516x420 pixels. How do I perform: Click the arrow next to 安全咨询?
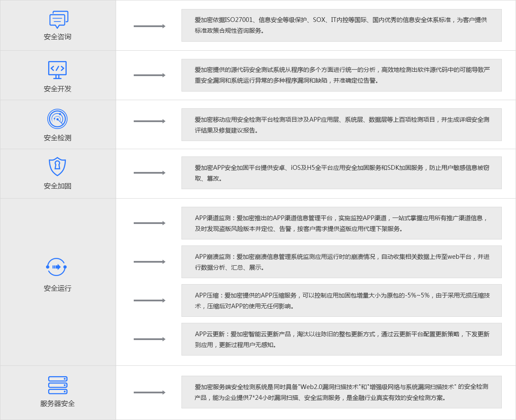tap(150, 26)
